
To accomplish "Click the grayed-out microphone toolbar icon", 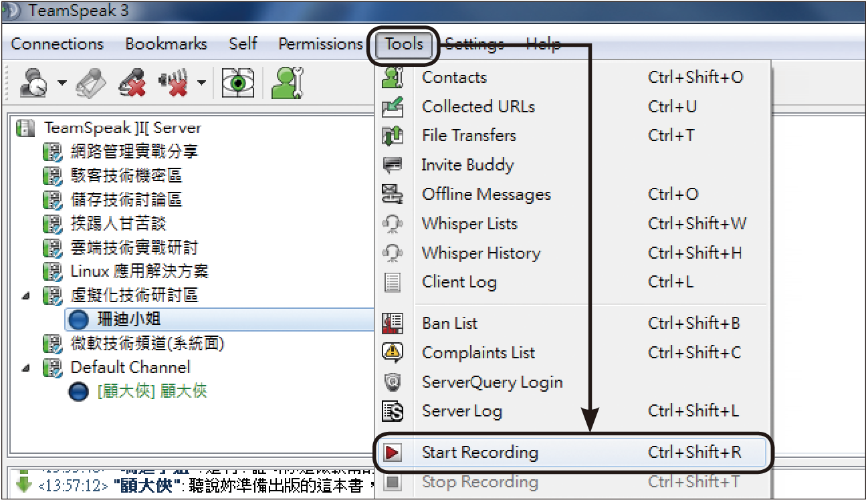I will coord(92,84).
